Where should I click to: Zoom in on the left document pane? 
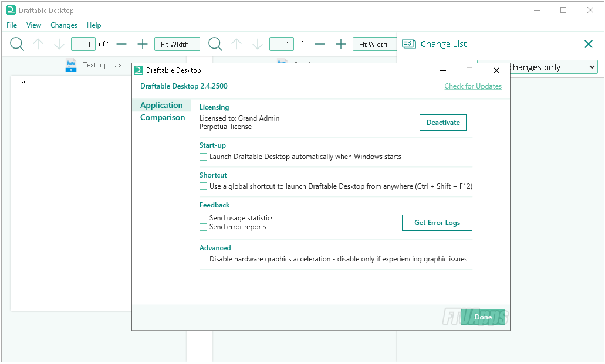coord(143,44)
